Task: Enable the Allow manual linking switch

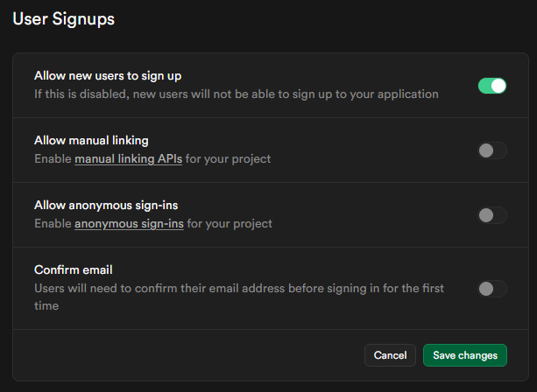Action: pos(491,150)
